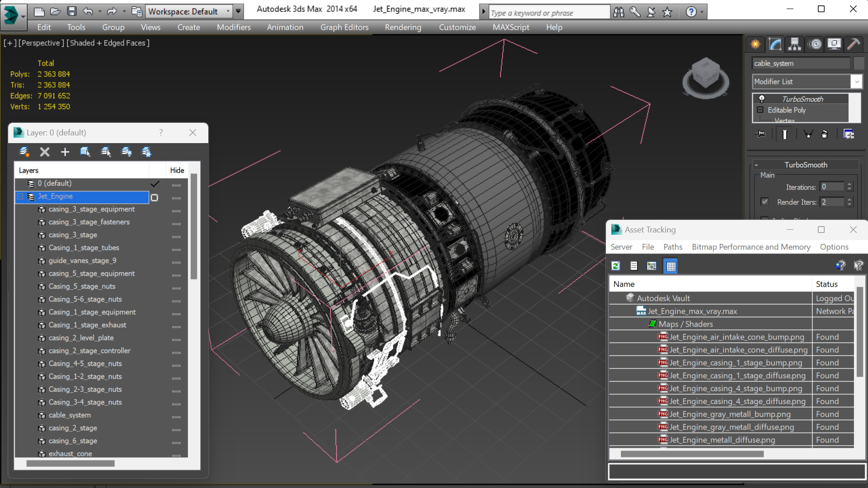Click the Layers column header
This screenshot has height=488, width=868.
(82, 170)
